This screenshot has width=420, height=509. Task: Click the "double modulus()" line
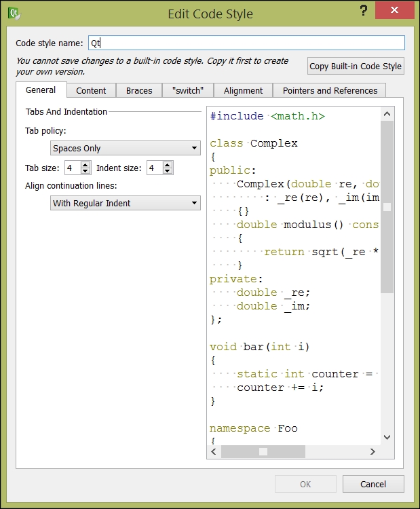click(x=307, y=225)
